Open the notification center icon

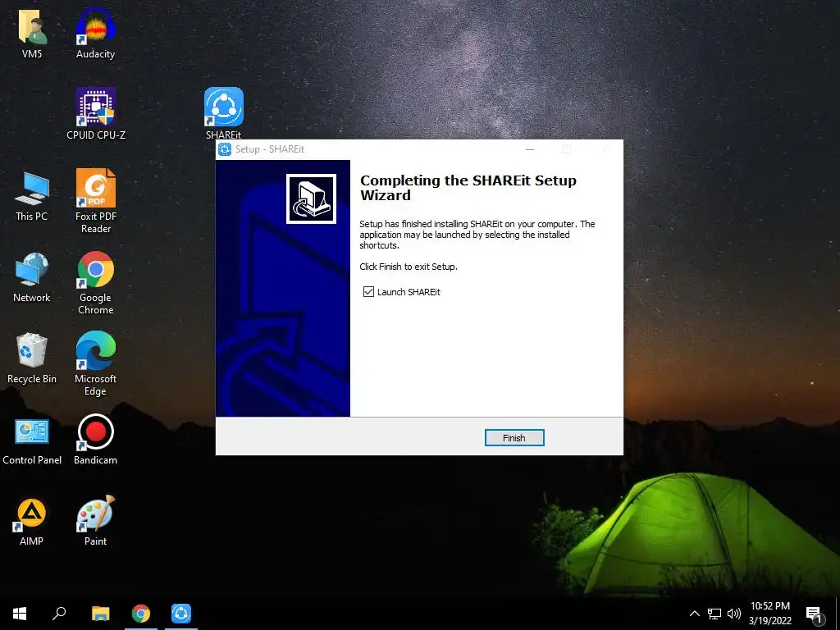[815, 614]
